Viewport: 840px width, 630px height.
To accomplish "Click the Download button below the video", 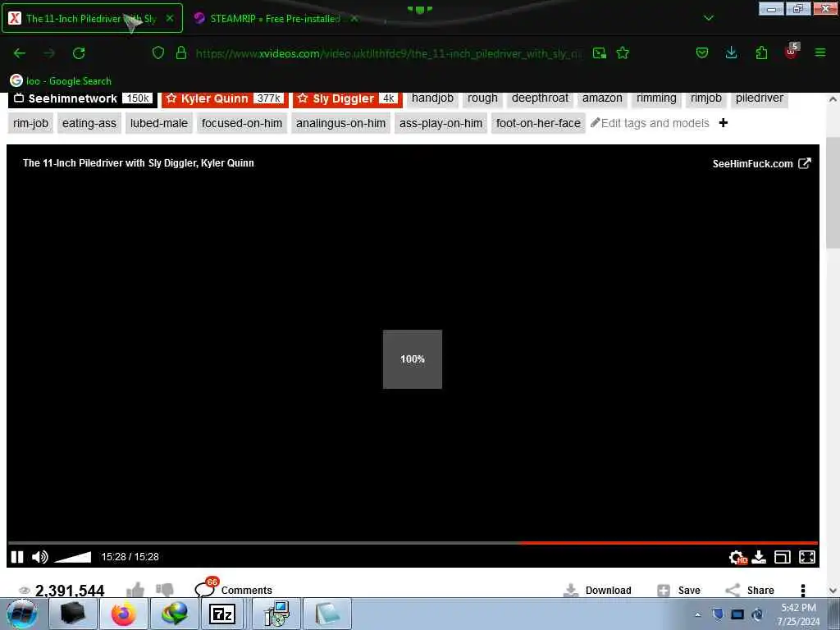I will tap(598, 591).
